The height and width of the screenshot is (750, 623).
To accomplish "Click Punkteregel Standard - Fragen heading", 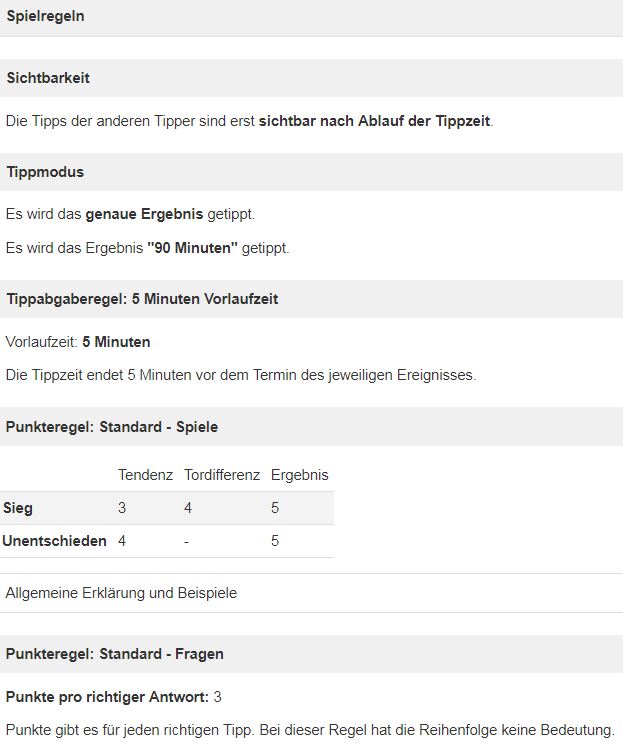I will 114,654.
